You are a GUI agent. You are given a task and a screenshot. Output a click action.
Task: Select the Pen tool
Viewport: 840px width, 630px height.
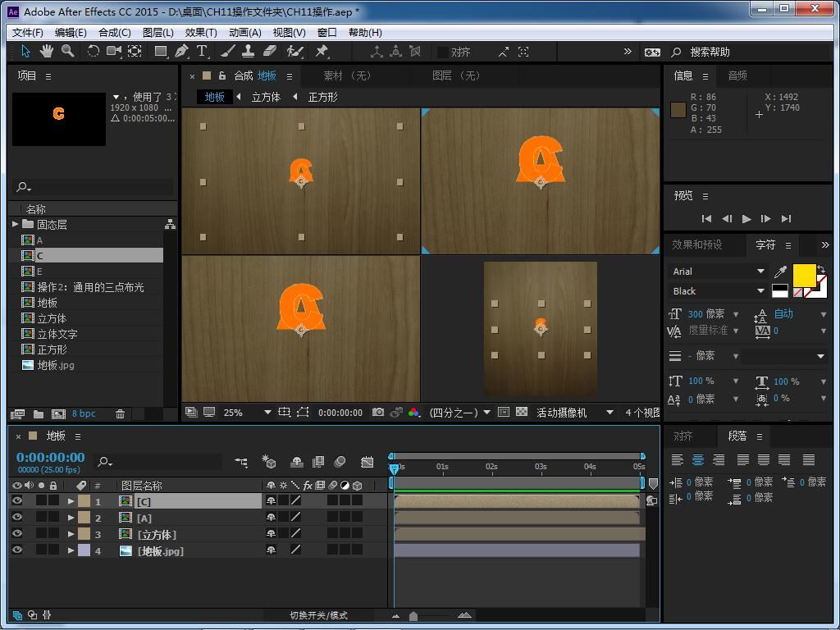pyautogui.click(x=181, y=52)
